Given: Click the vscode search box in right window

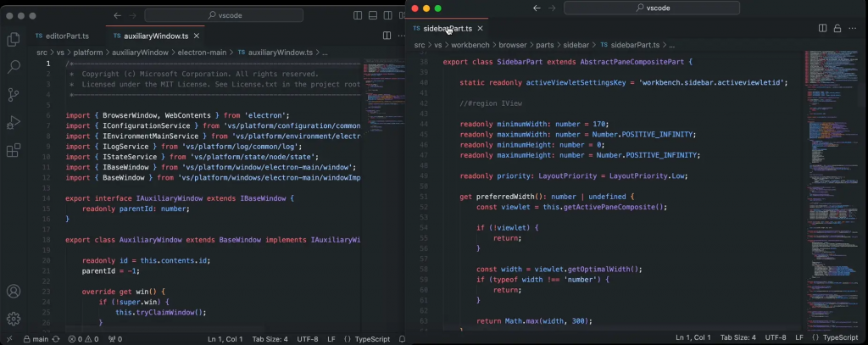Looking at the screenshot, I should point(652,8).
